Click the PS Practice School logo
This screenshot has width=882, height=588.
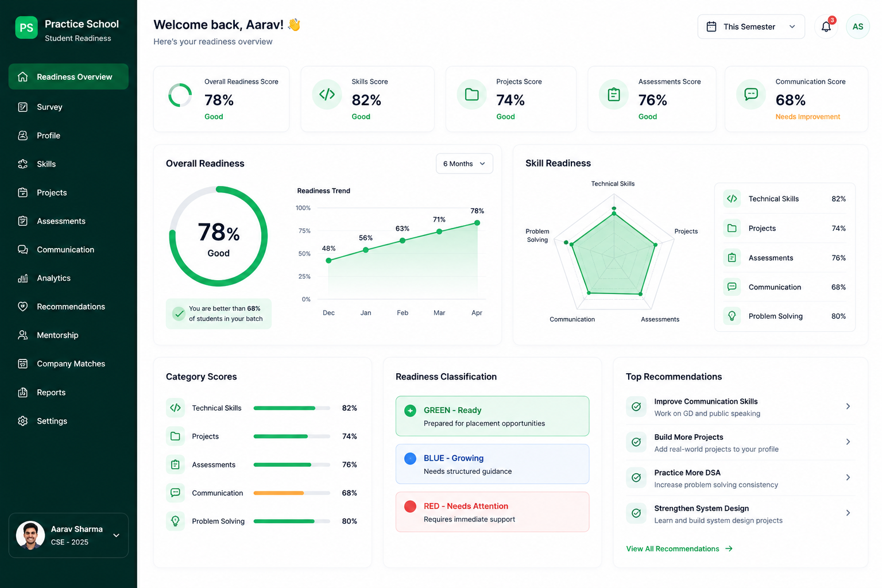(x=26, y=28)
